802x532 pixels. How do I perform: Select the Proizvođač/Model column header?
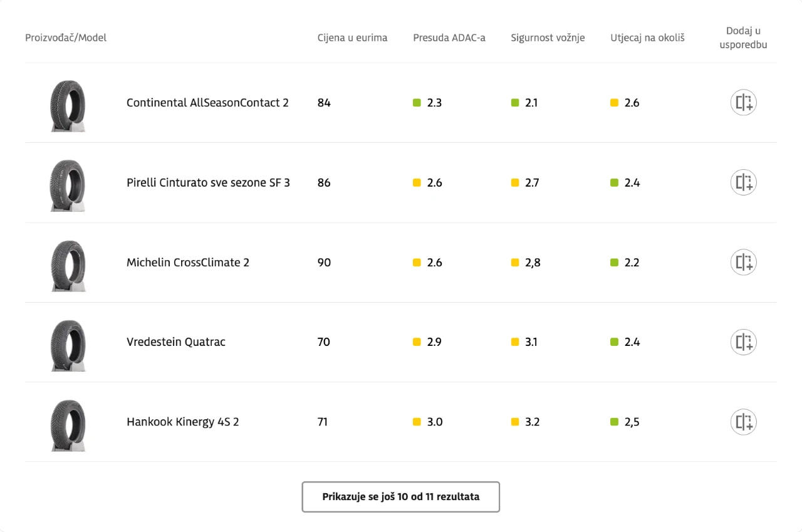click(66, 38)
